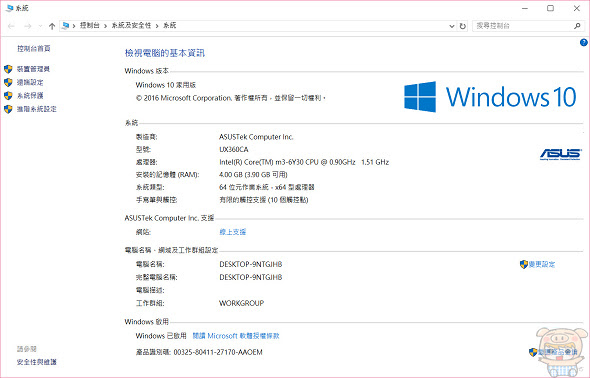Select the text Windows 已啟用

click(161, 335)
